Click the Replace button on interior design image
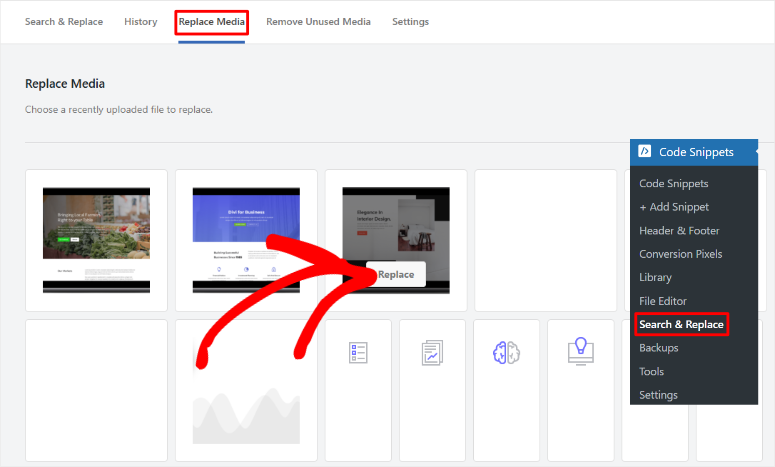 pos(396,274)
